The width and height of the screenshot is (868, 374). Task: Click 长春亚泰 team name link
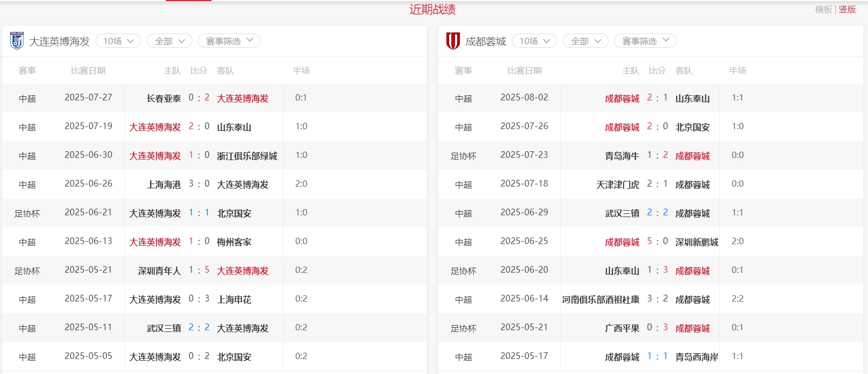click(x=164, y=98)
